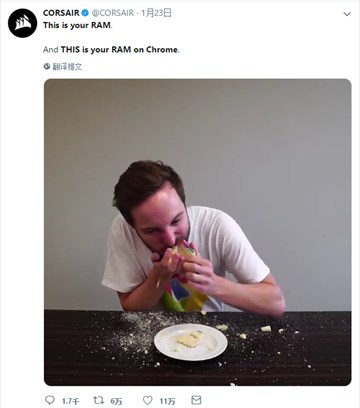
Task: Retweet using the retweet arrows icon
Action: click(x=98, y=400)
